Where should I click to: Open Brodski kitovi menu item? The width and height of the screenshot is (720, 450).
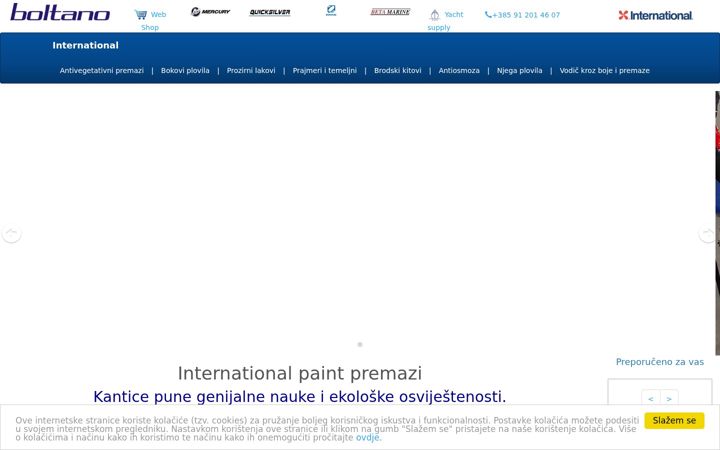tap(398, 71)
